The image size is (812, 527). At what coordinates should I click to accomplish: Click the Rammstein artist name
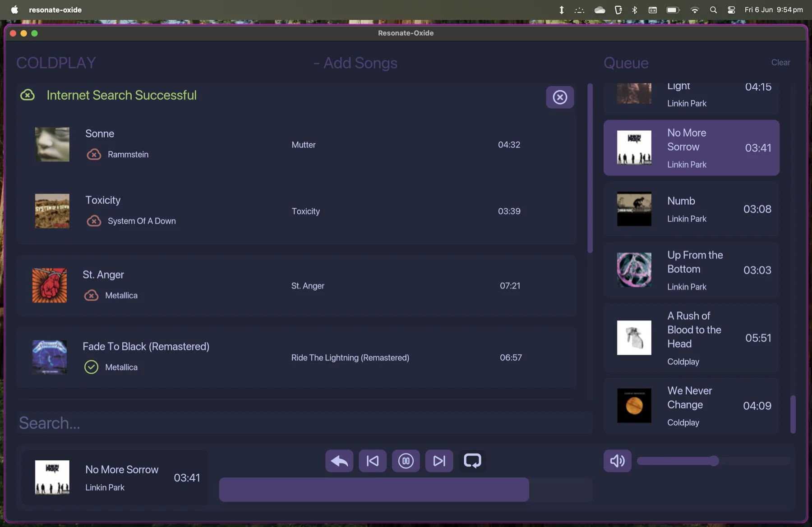128,155
